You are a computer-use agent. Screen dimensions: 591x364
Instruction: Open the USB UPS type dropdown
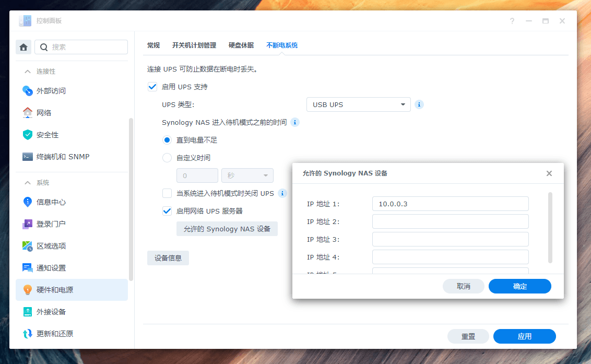tap(358, 104)
